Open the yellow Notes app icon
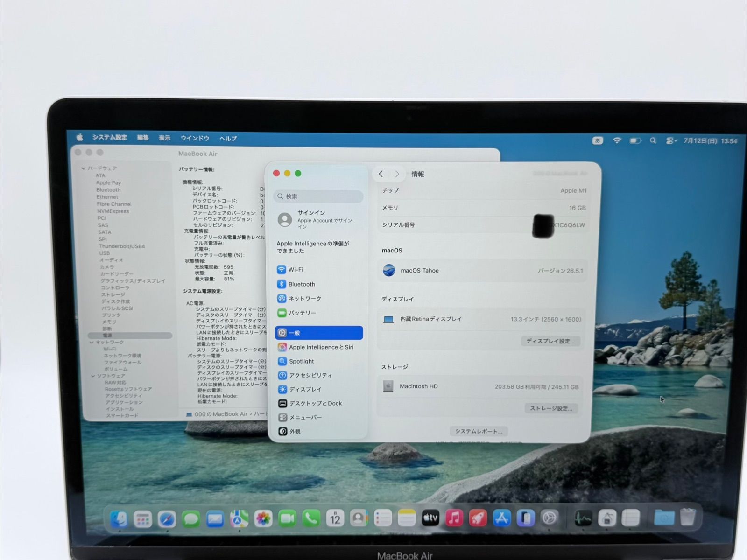Screen dimensions: 747x560 click(x=407, y=518)
